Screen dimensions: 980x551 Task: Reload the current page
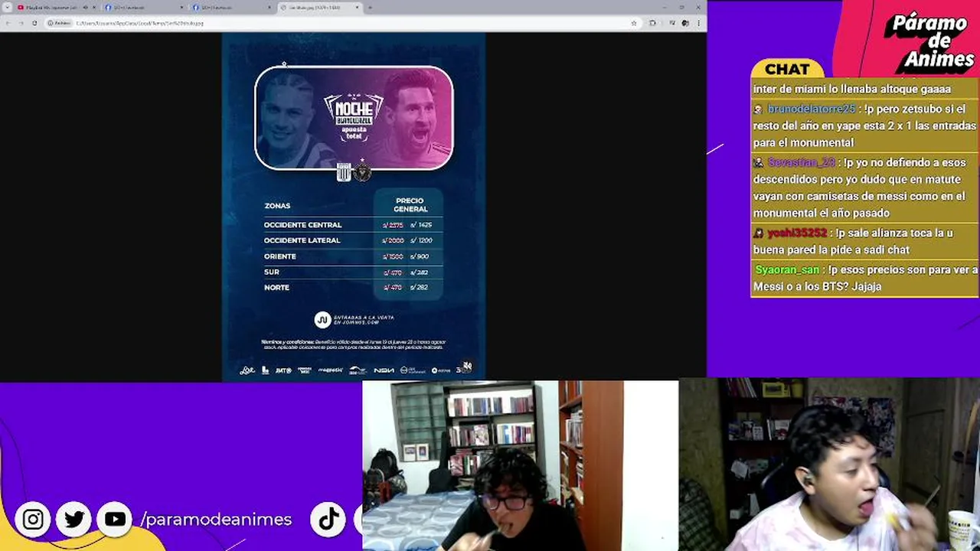(34, 23)
